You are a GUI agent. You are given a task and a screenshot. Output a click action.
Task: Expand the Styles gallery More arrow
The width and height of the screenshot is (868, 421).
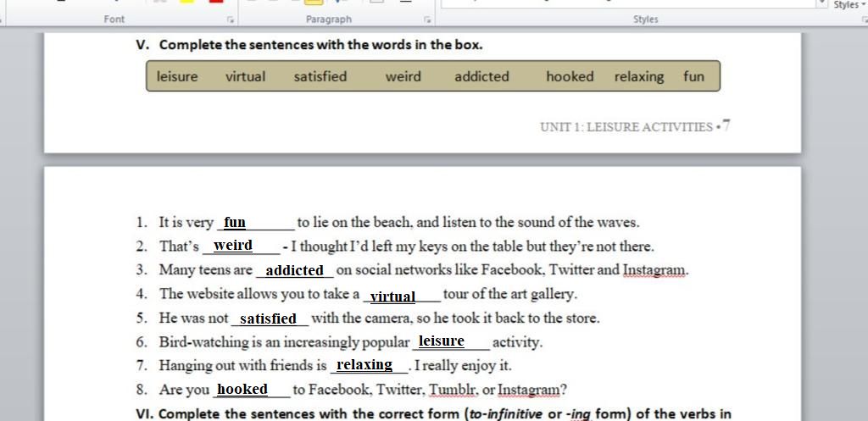822,3
